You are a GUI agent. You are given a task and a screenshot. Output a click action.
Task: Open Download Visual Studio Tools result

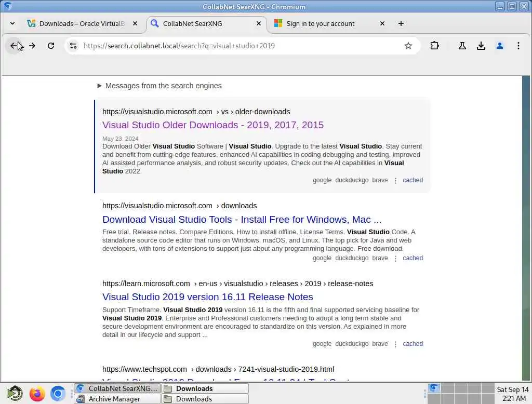pyautogui.click(x=242, y=220)
